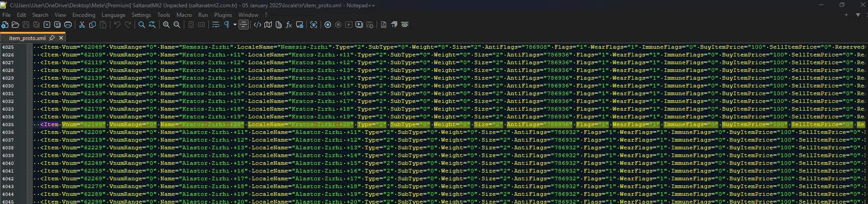Paste clipboard contents from the toolbar
868x204 pixels.
point(103,25)
